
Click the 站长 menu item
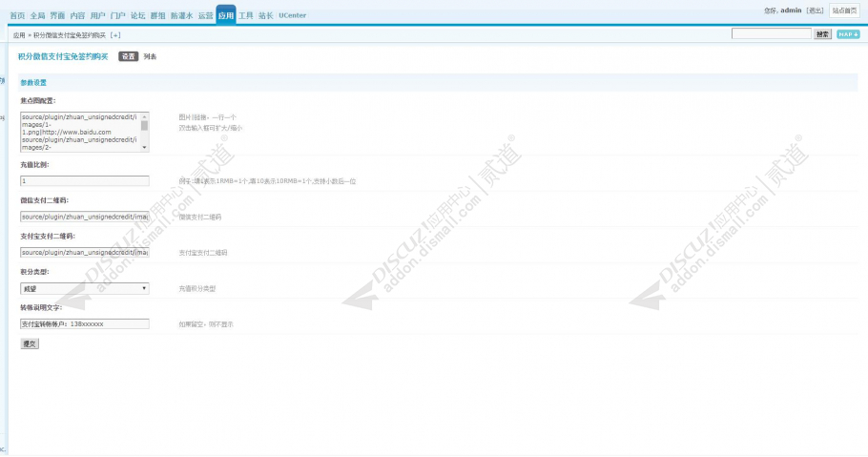[265, 15]
